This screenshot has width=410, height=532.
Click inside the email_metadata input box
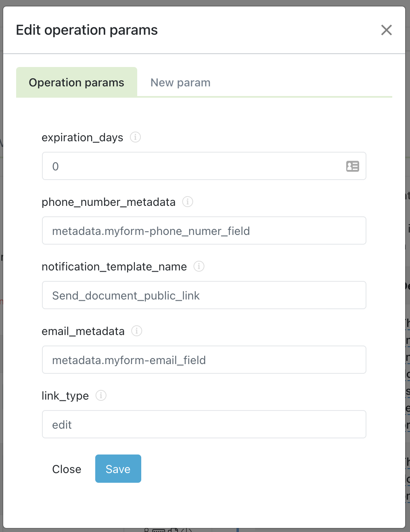[x=204, y=360]
